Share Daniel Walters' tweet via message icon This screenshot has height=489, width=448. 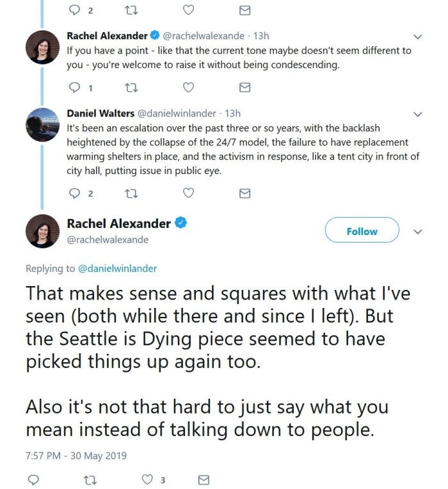click(244, 193)
